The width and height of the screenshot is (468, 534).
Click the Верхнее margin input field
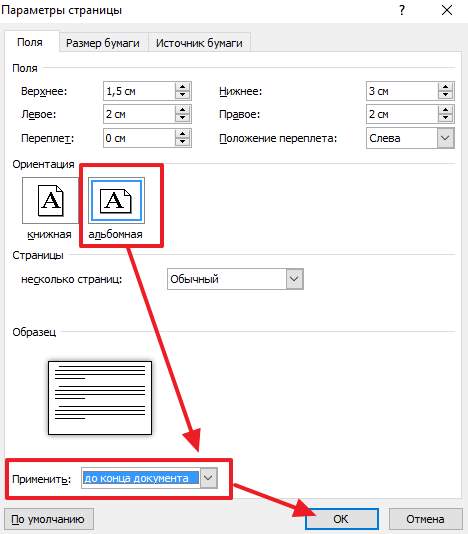pyautogui.click(x=139, y=91)
